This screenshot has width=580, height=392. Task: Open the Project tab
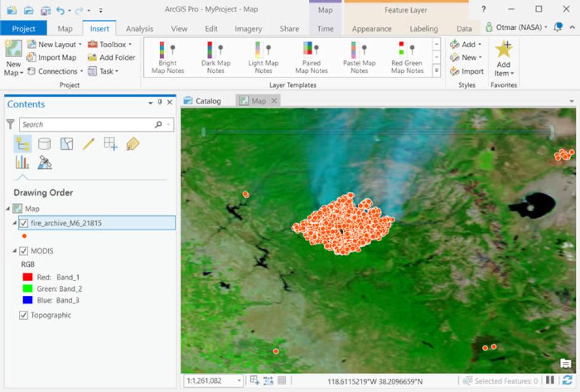pos(24,29)
